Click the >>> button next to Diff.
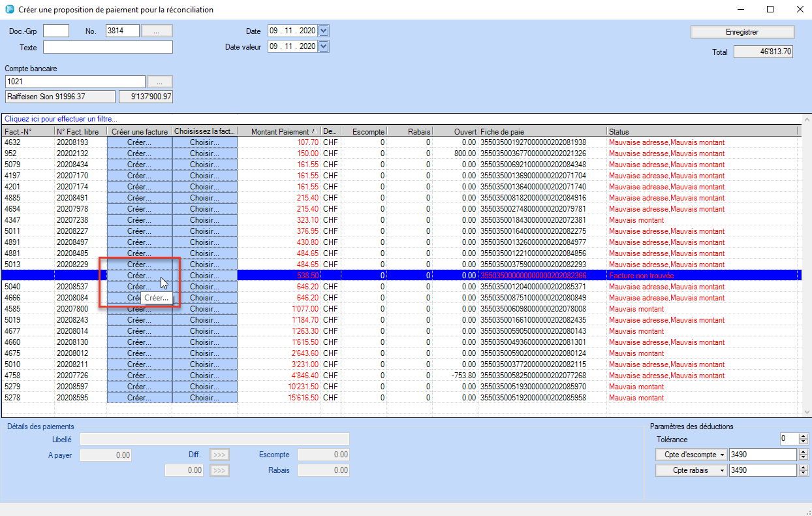812x516 pixels. tap(219, 455)
